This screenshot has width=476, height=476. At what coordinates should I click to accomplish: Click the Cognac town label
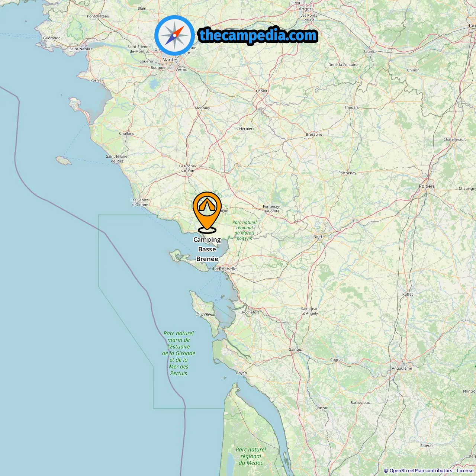(x=337, y=360)
